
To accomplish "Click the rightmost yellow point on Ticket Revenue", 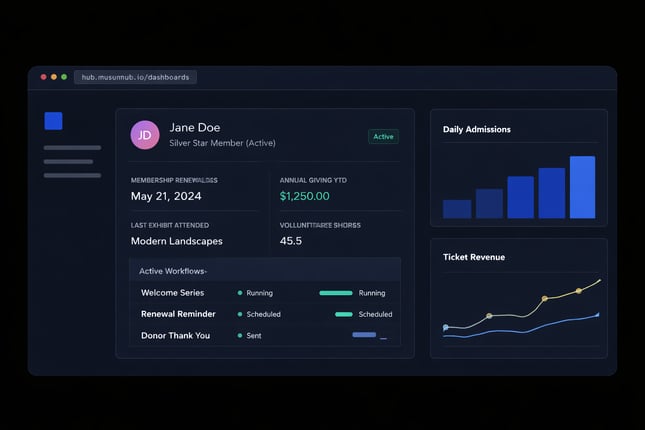I will click(x=578, y=292).
